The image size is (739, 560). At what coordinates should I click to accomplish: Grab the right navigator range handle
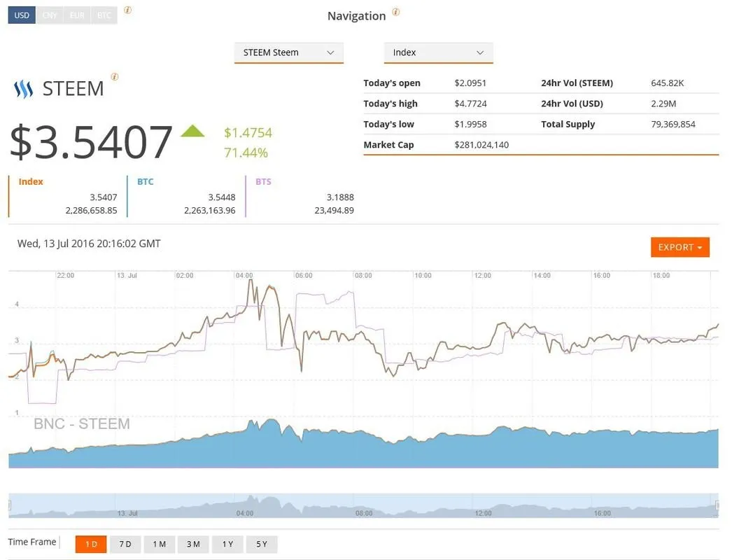point(717,505)
